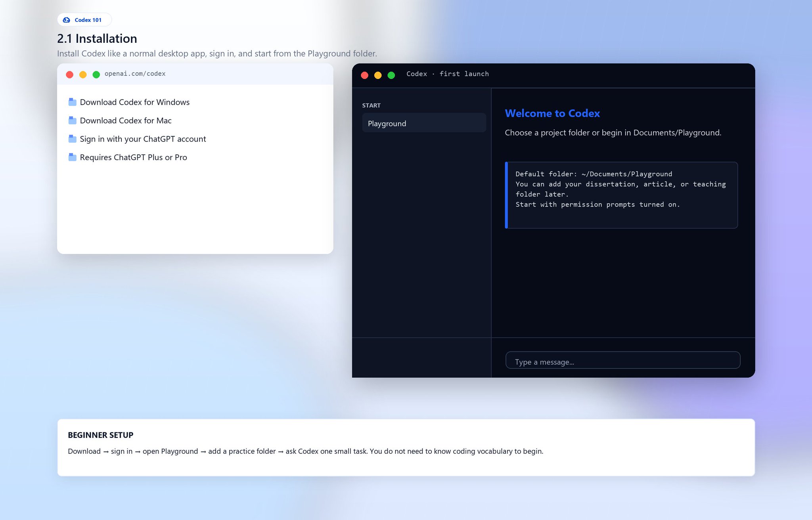Image resolution: width=812 pixels, height=520 pixels.
Task: Click the Welcome to Codex heading
Action: pos(552,113)
